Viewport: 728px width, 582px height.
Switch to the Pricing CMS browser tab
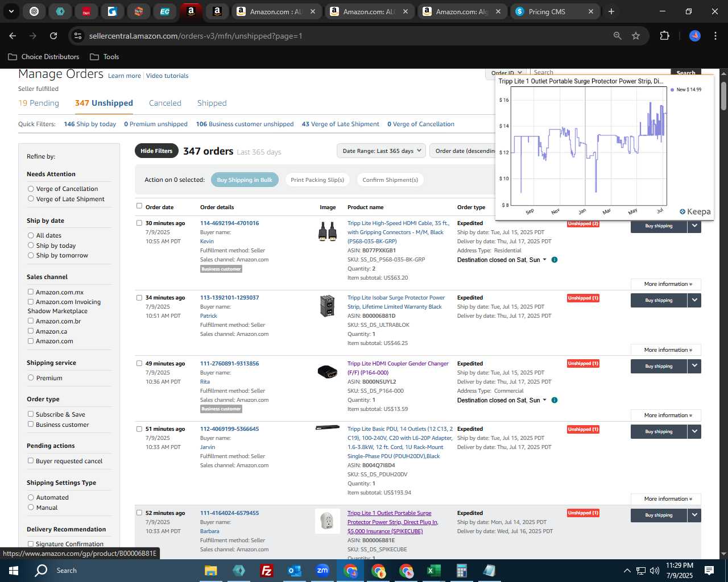pyautogui.click(x=555, y=11)
